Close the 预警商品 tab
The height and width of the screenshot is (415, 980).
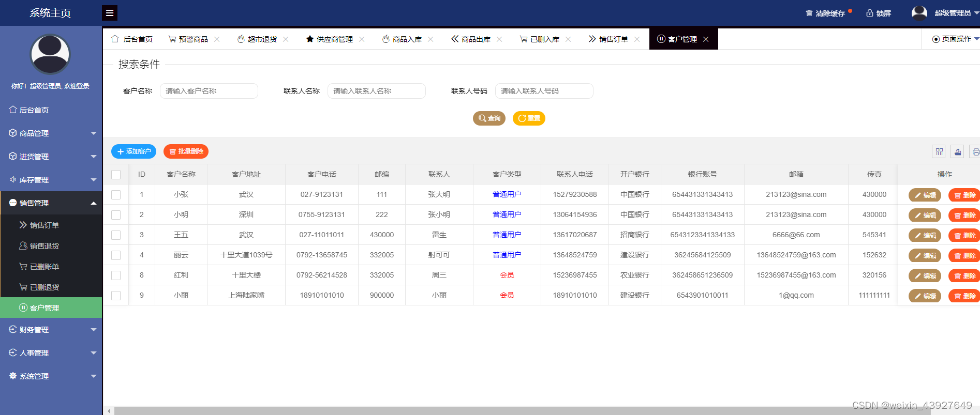217,39
